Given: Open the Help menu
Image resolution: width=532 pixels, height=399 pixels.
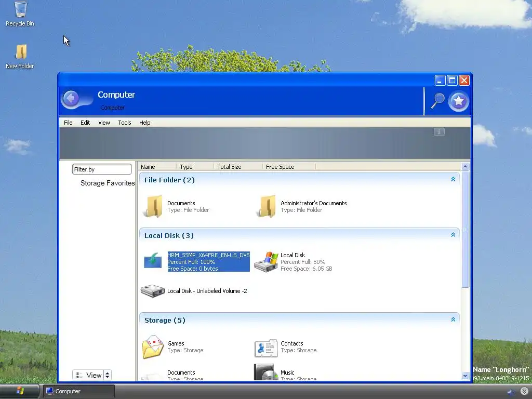Looking at the screenshot, I should click(144, 123).
